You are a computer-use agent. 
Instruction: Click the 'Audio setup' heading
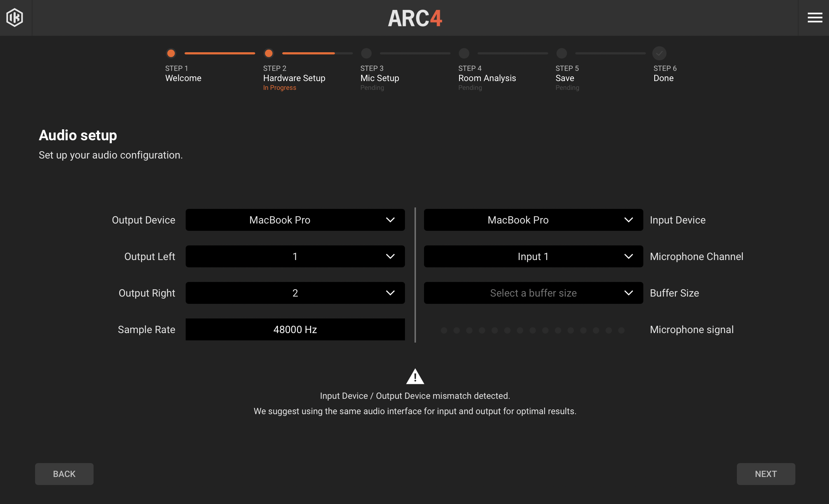pos(78,135)
